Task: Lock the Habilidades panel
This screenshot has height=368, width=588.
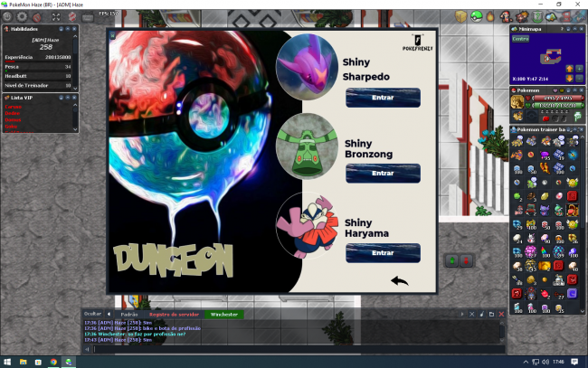Action: pyautogui.click(x=62, y=29)
